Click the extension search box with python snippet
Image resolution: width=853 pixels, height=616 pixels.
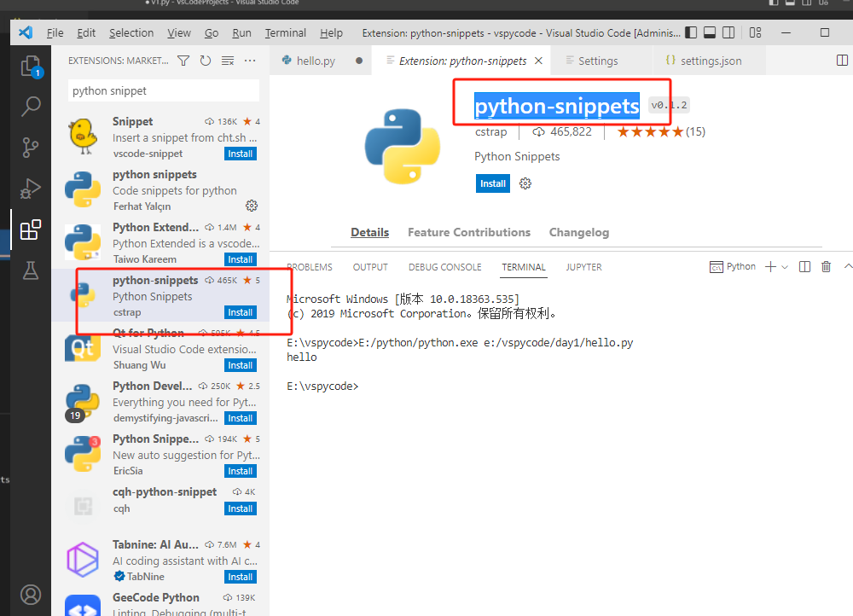pyautogui.click(x=163, y=91)
